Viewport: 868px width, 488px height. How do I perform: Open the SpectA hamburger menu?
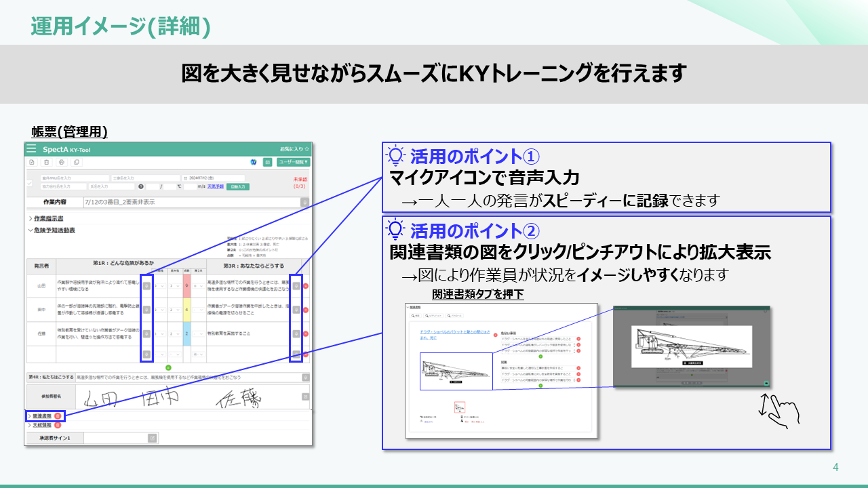coord(31,148)
